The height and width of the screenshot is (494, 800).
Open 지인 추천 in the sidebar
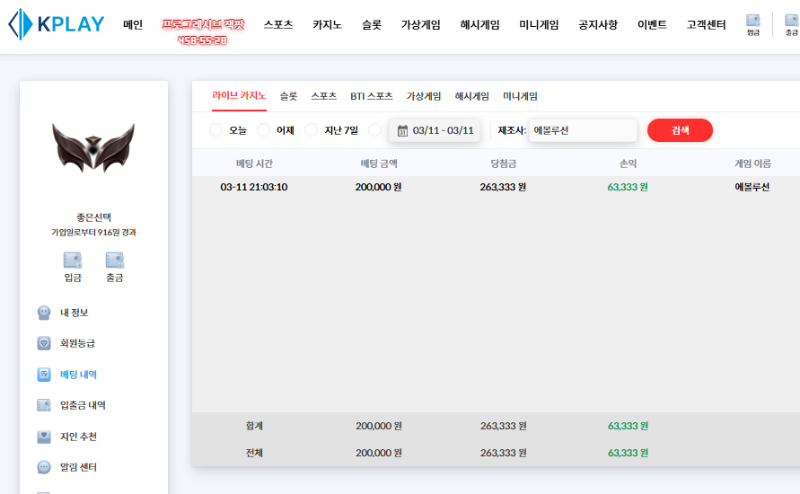[78, 436]
